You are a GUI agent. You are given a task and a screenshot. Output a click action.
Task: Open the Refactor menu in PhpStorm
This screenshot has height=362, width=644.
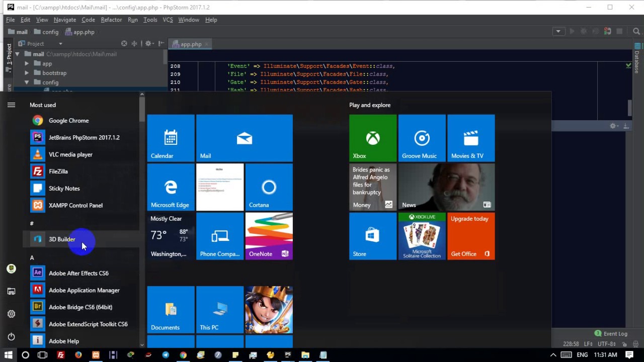pos(111,20)
